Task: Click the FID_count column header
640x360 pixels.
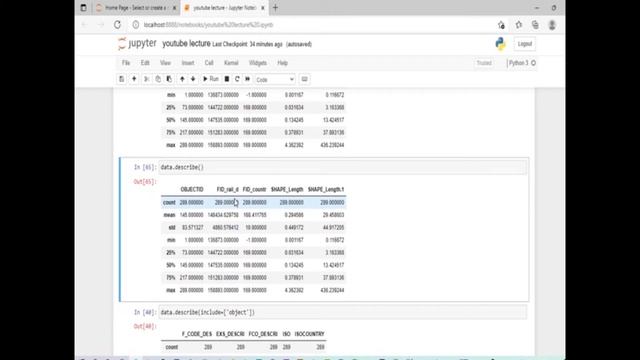Action: point(254,189)
